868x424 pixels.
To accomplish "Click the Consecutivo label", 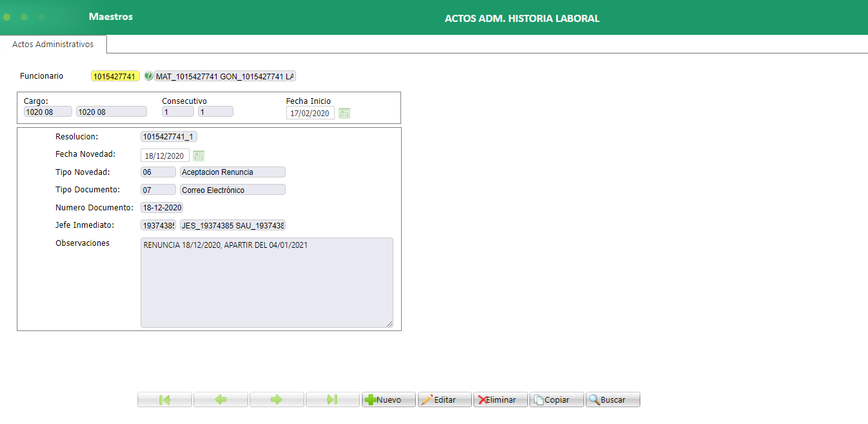I will tap(184, 101).
